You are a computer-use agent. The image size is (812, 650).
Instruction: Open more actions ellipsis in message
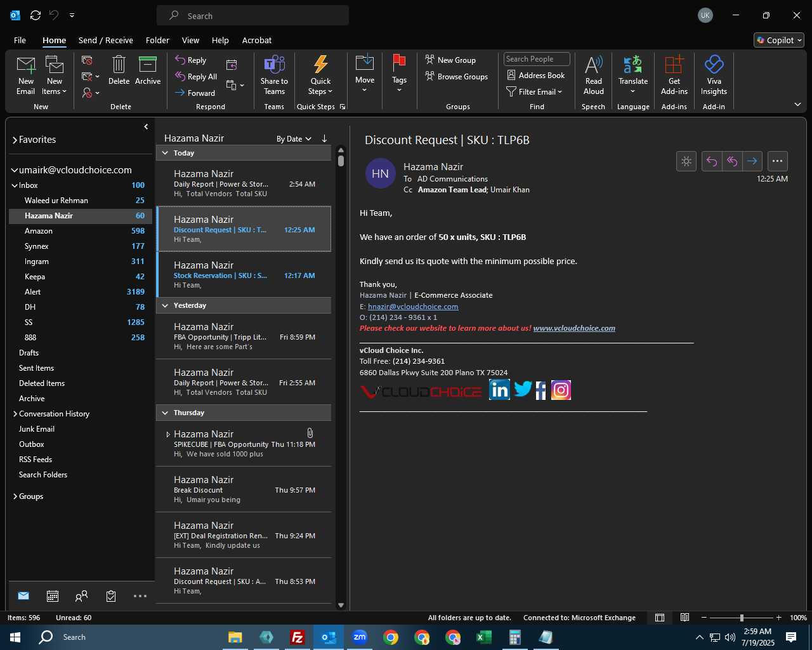point(778,161)
